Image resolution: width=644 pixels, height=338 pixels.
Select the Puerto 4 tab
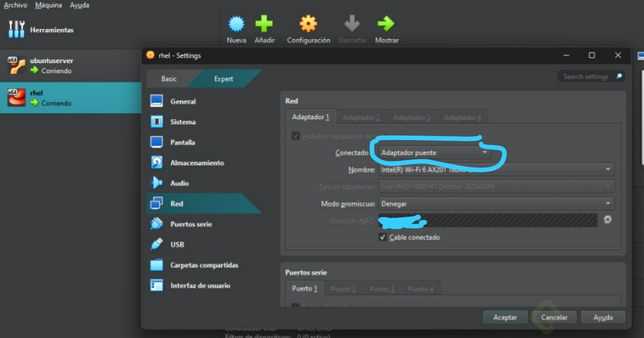[420, 289]
